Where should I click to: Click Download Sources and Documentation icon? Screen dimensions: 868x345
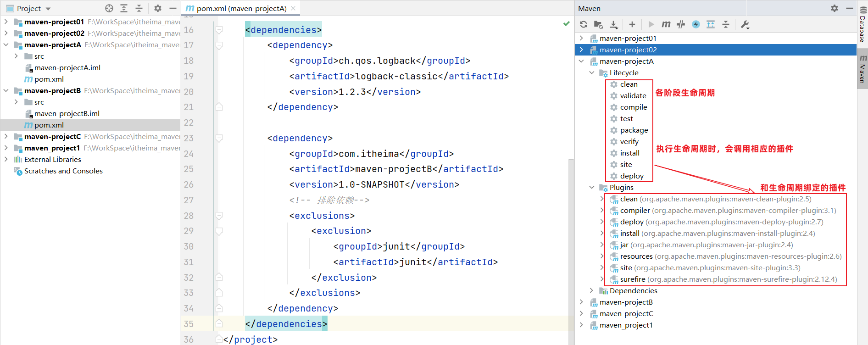click(614, 24)
